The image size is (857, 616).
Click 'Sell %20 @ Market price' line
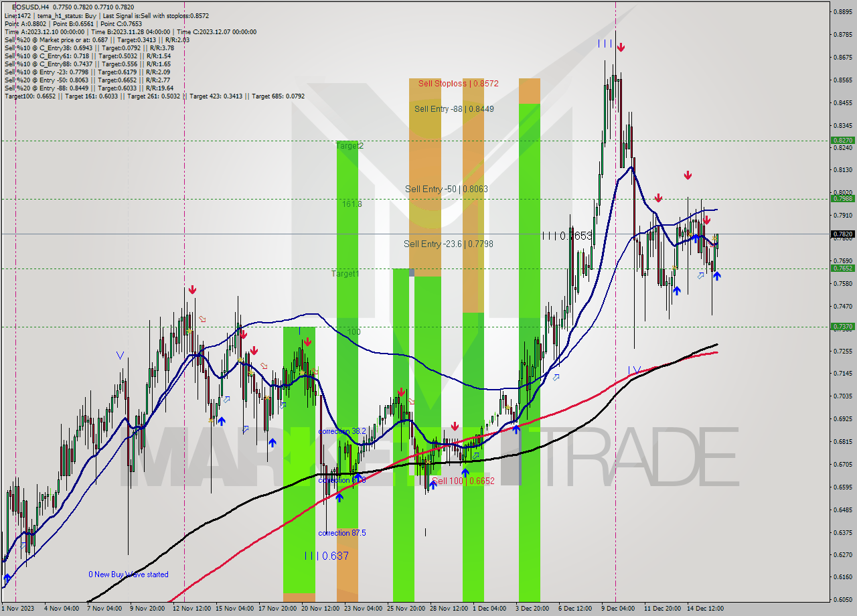[97, 40]
